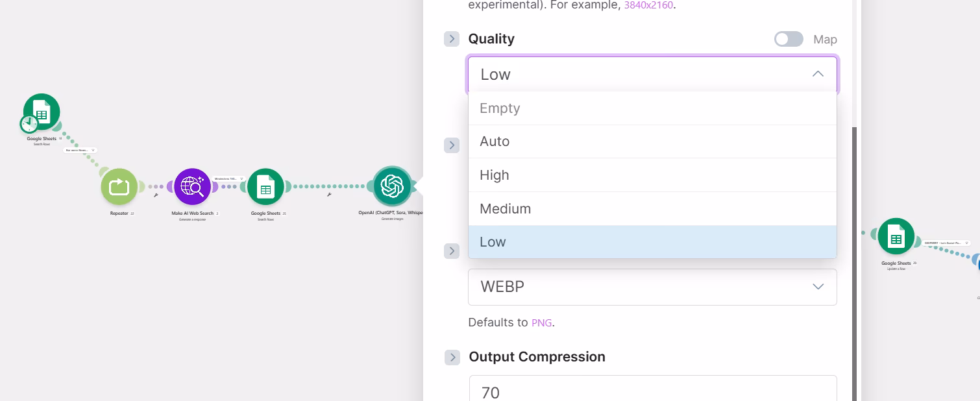Expand the chevron above the WEBP field

pyautogui.click(x=452, y=251)
